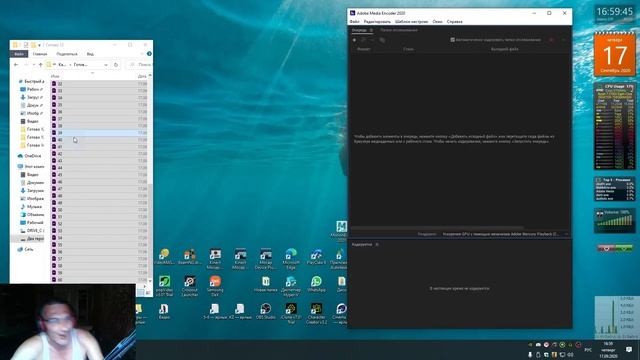Select file 45 in the Explorer list
Viewport: 640px width, 360px height.
(99, 175)
